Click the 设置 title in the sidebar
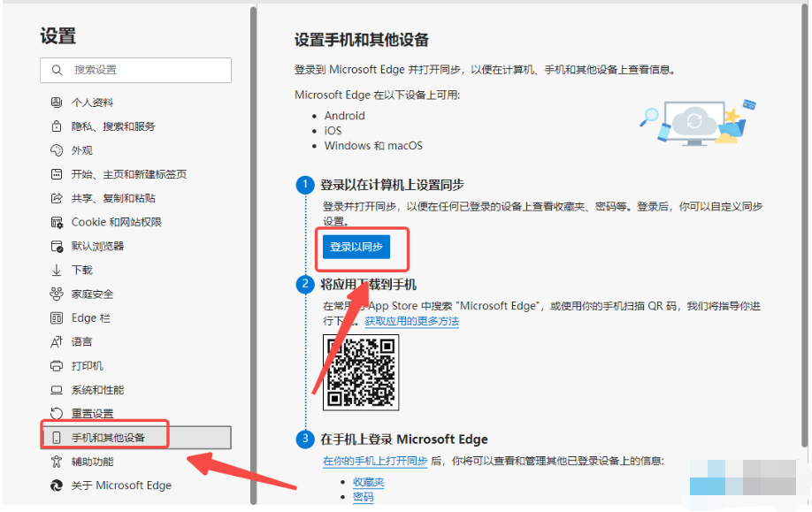Screen dimensions: 812x512 point(58,36)
